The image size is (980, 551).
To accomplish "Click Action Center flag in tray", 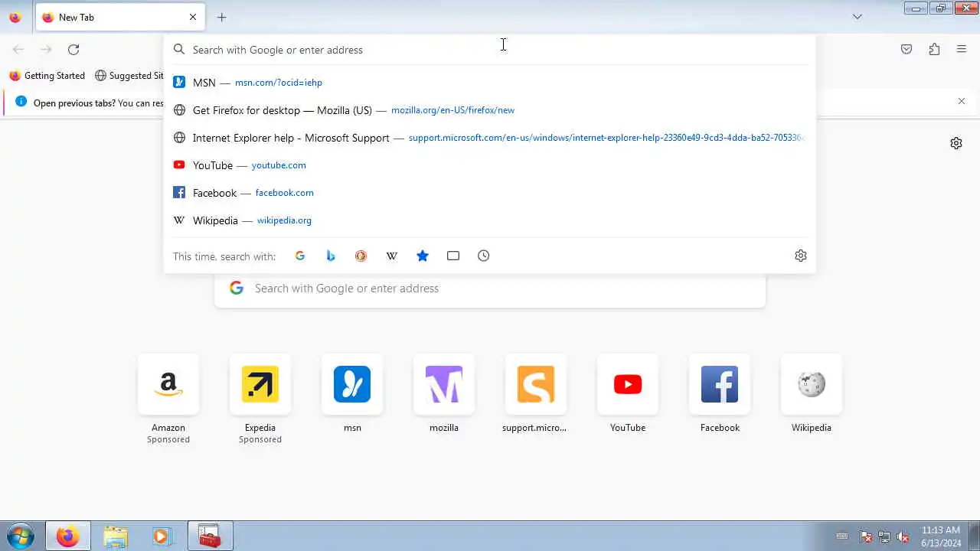I will click(866, 537).
